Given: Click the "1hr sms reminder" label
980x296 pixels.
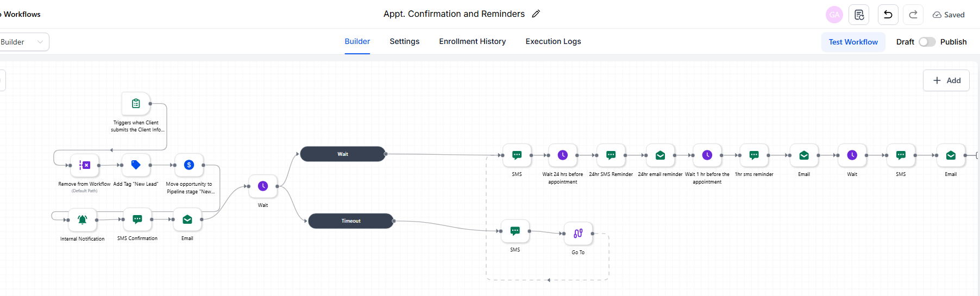Looking at the screenshot, I should coord(754,174).
